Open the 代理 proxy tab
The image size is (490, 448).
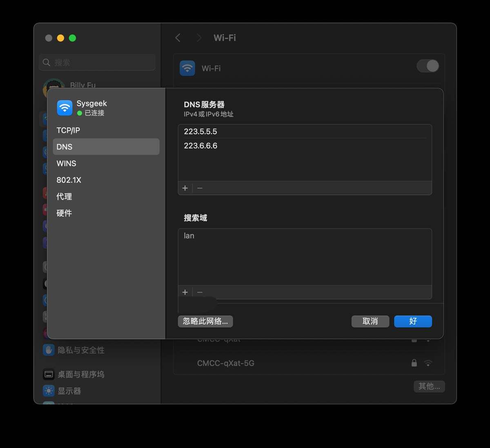[x=64, y=197]
